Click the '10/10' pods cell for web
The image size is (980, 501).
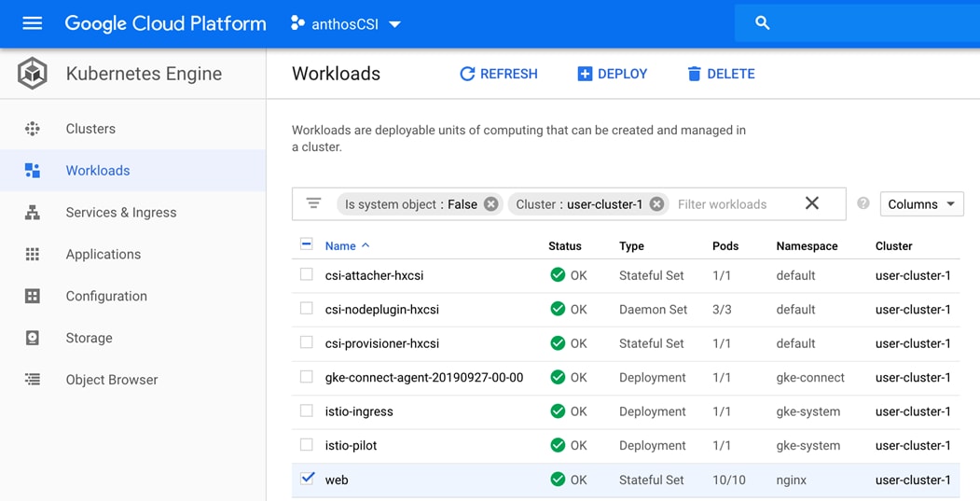click(729, 480)
